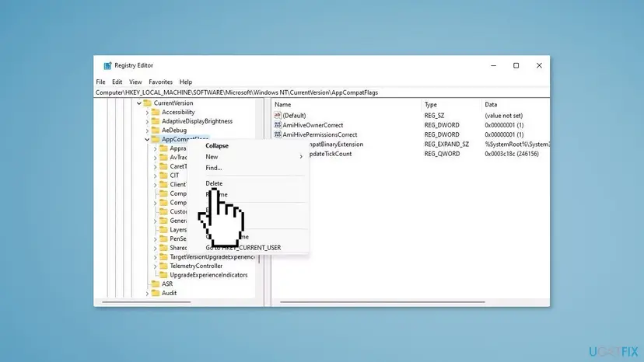Click the REG_QWORD type cell

(442, 154)
